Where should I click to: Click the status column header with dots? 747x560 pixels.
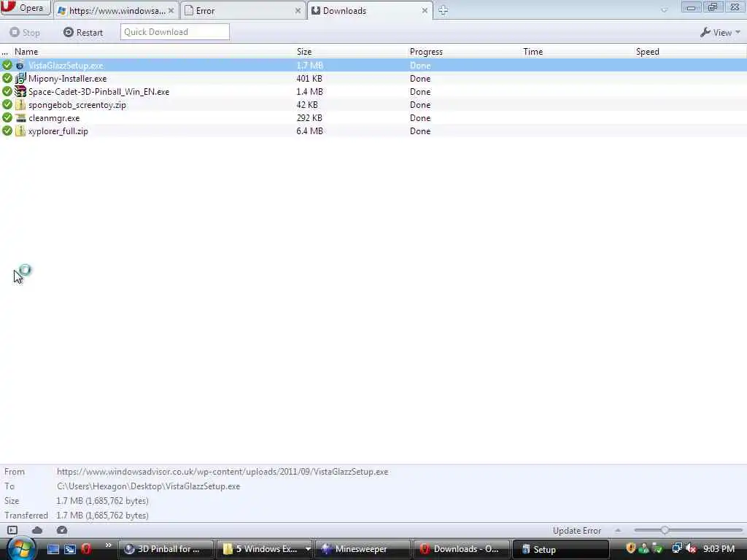pyautogui.click(x=6, y=52)
